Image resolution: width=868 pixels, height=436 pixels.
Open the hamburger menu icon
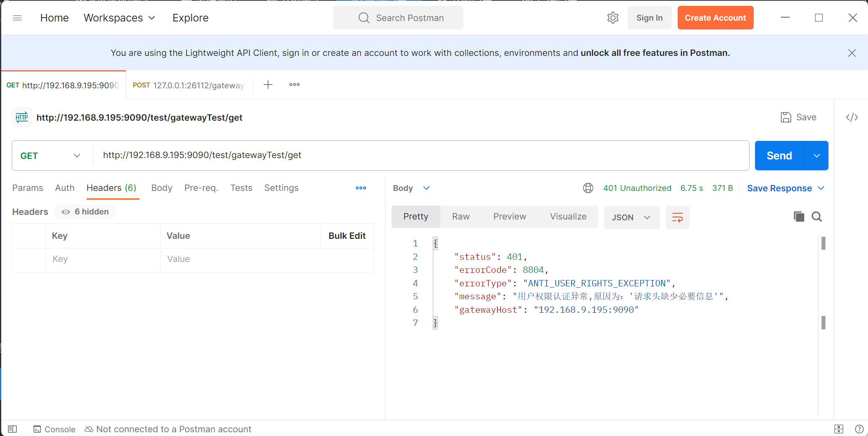[17, 18]
